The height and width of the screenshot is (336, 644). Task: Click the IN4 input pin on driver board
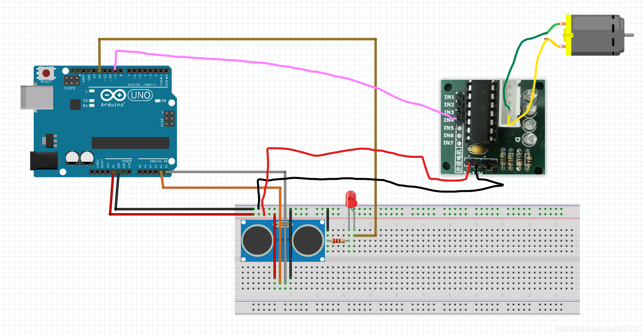459,120
